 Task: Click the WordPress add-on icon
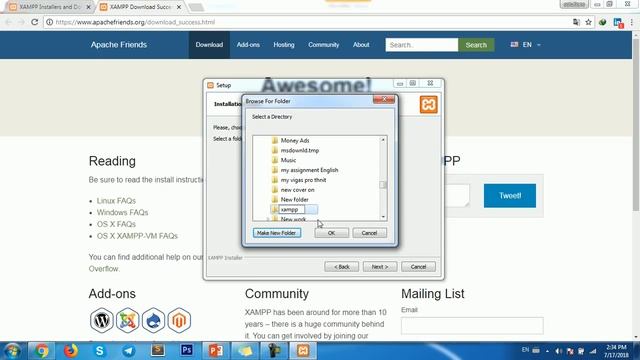tap(102, 320)
